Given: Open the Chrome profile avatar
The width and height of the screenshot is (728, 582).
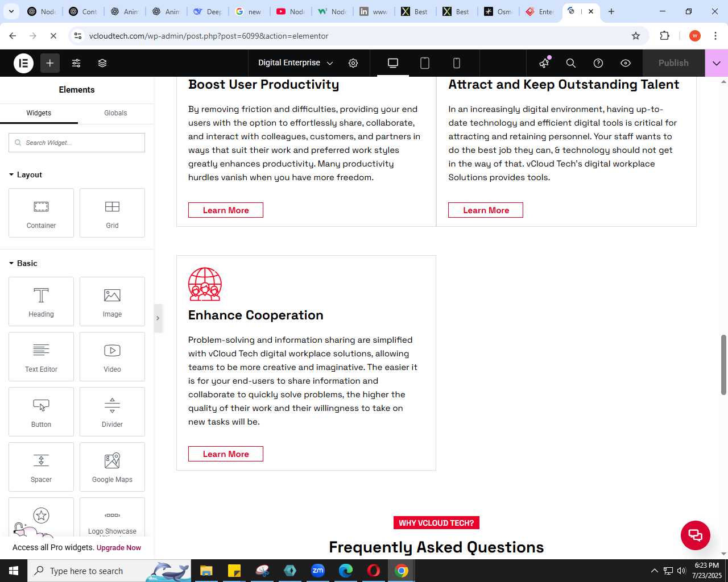Looking at the screenshot, I should coord(694,36).
